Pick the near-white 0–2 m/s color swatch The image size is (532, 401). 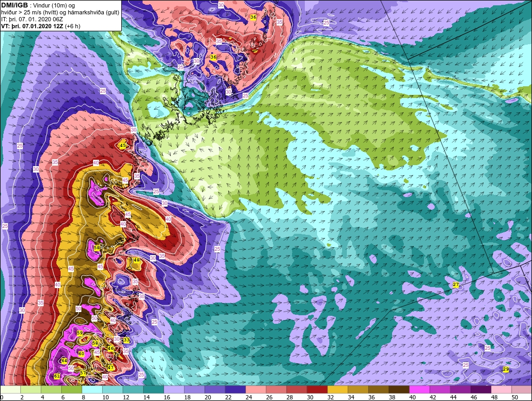pyautogui.click(x=11, y=389)
